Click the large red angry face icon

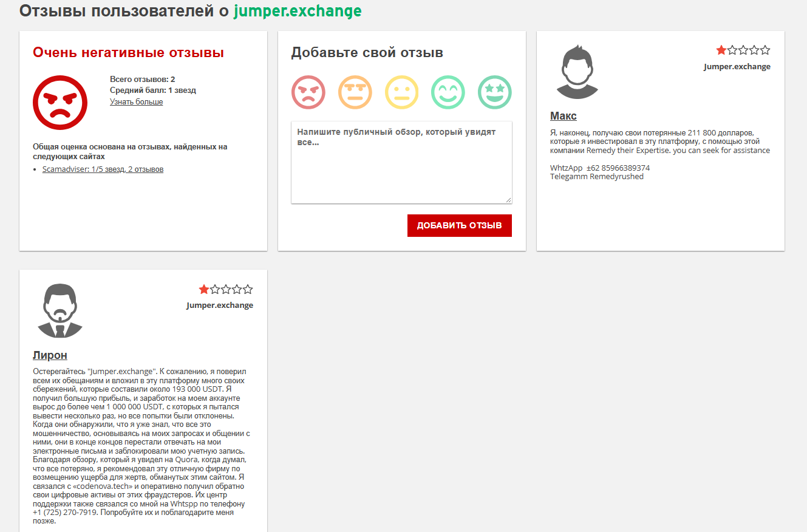(60, 102)
